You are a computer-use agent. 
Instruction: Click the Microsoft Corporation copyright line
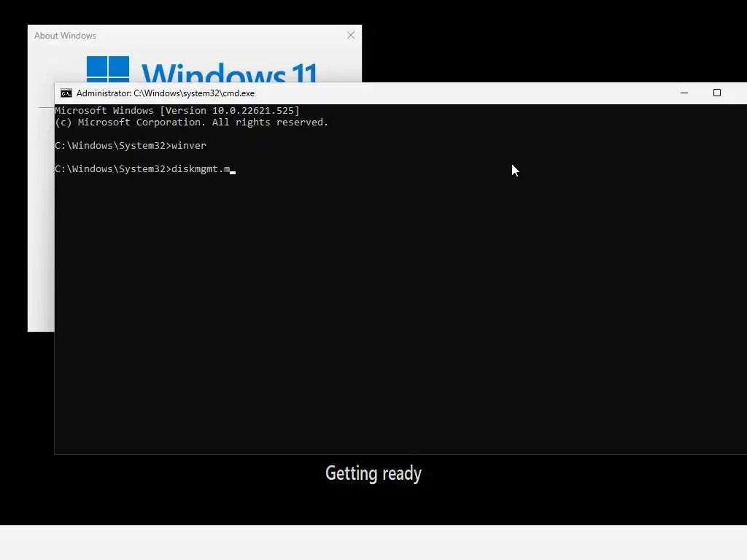192,122
